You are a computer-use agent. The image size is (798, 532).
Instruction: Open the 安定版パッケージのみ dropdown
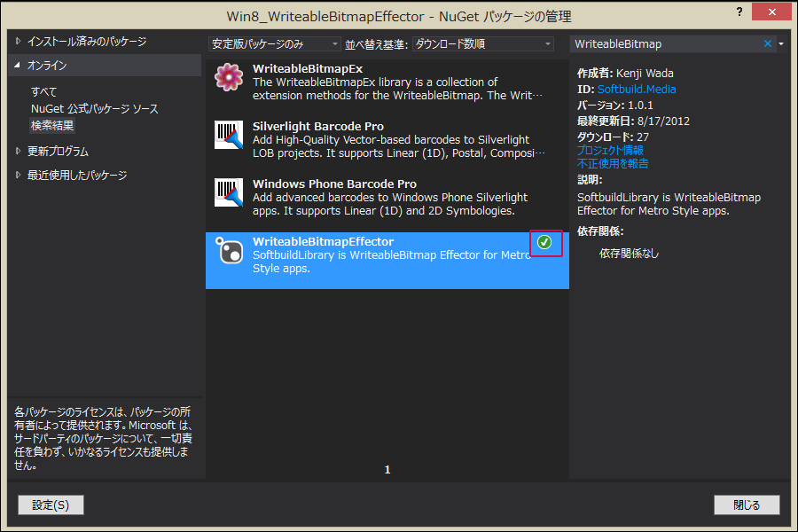[x=274, y=44]
